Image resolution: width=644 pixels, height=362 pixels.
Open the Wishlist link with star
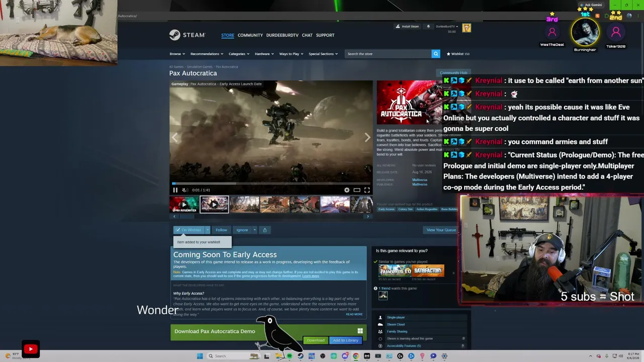click(458, 54)
